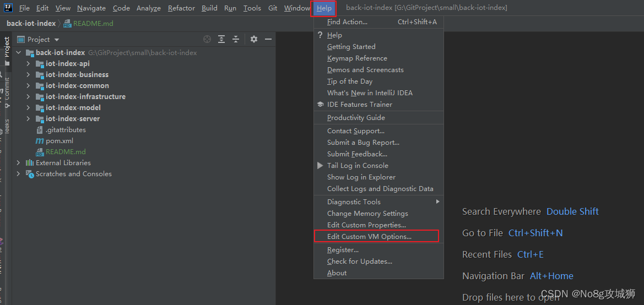Select Check for Updates
This screenshot has width=644, height=305.
pyautogui.click(x=378, y=262)
